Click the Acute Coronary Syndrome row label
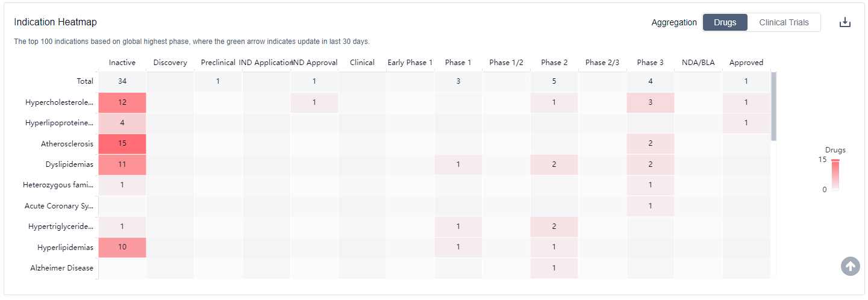 click(x=59, y=206)
